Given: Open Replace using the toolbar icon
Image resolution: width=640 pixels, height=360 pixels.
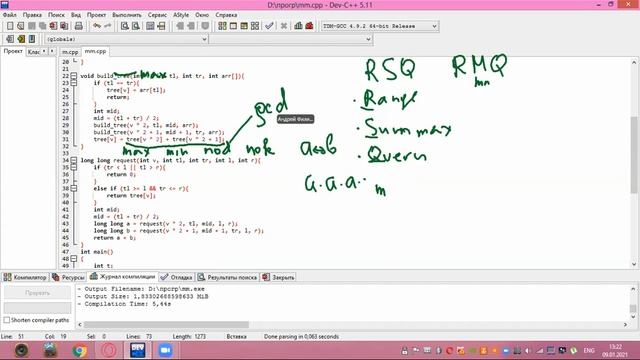Looking at the screenshot, I should [136, 26].
